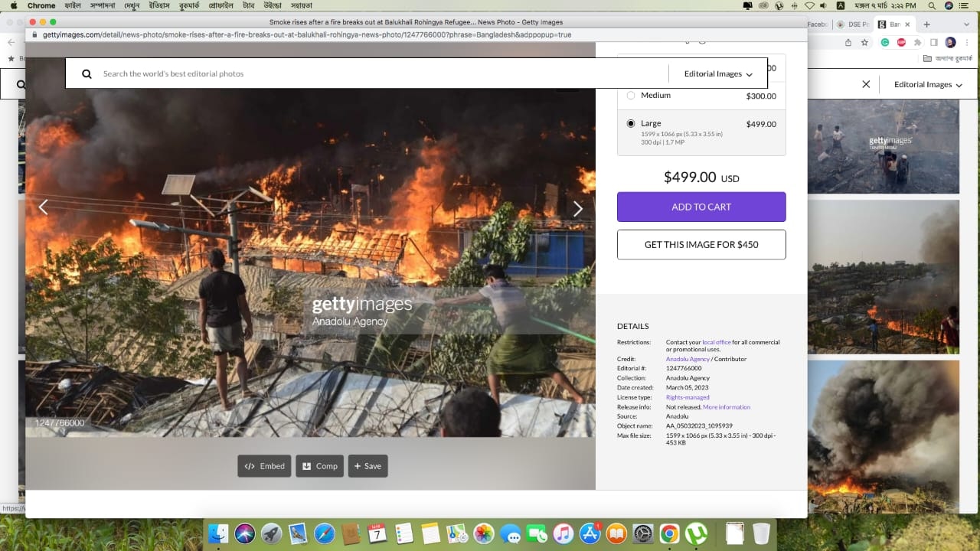980x551 pixels.
Task: Go to the previous photo using left arrow
Action: point(44,207)
